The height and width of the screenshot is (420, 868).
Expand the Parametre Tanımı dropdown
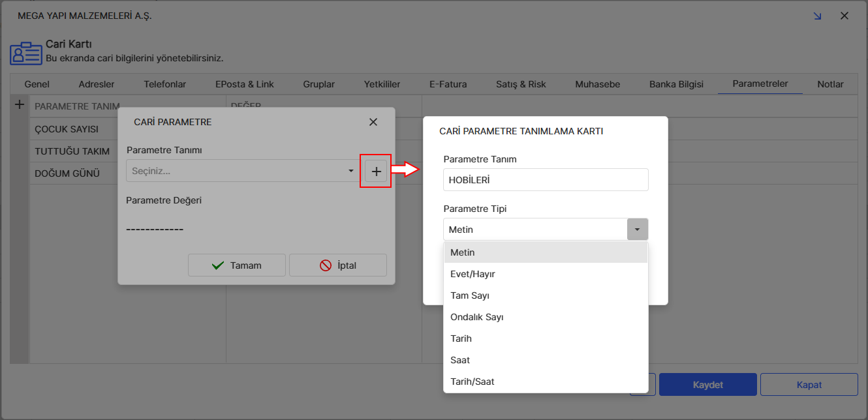tap(351, 172)
